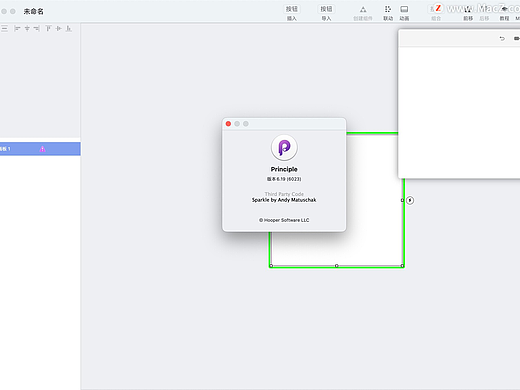Click the artboard right-middle resize handle
This screenshot has height=390, width=520.
point(402,200)
